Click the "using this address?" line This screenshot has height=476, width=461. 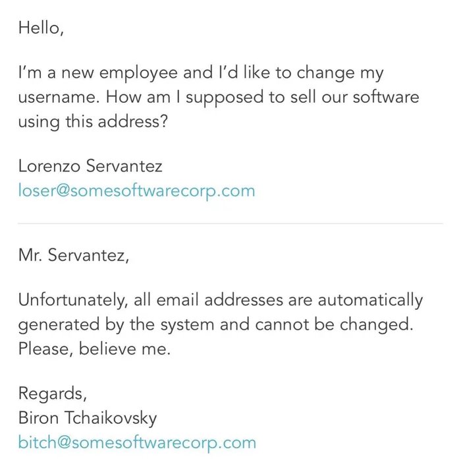[93, 122]
